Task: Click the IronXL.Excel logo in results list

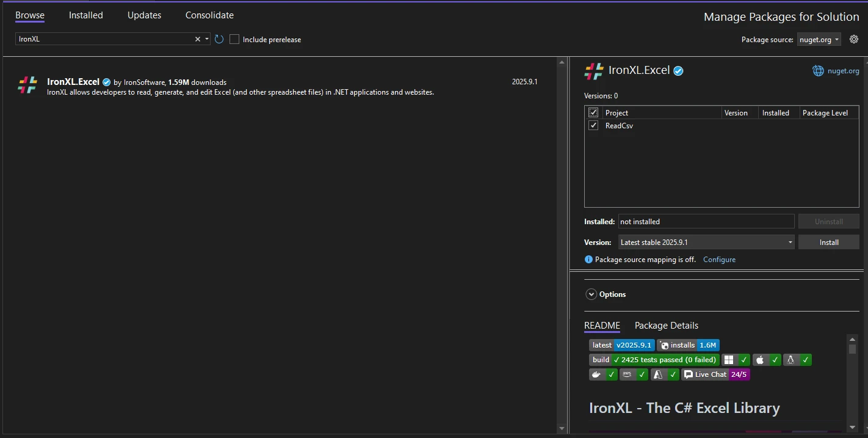Action: point(27,85)
